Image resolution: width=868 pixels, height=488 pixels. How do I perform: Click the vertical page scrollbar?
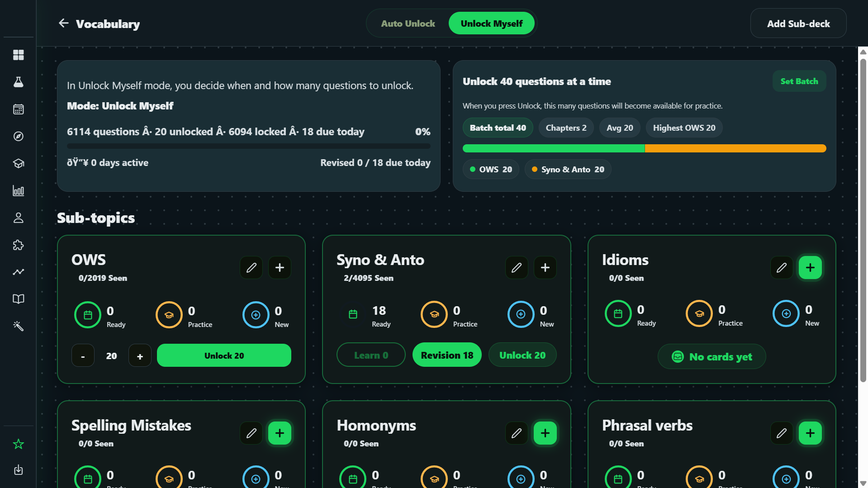863,220
